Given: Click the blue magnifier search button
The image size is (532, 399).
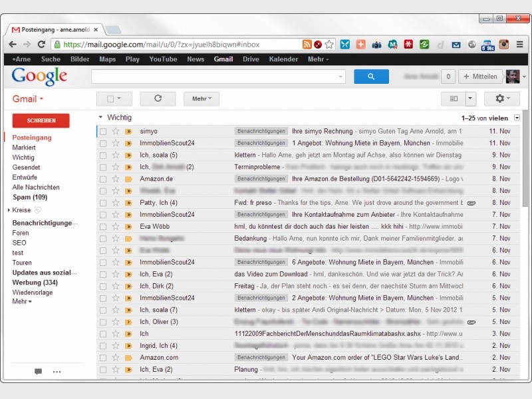Looking at the screenshot, I should pyautogui.click(x=371, y=76).
